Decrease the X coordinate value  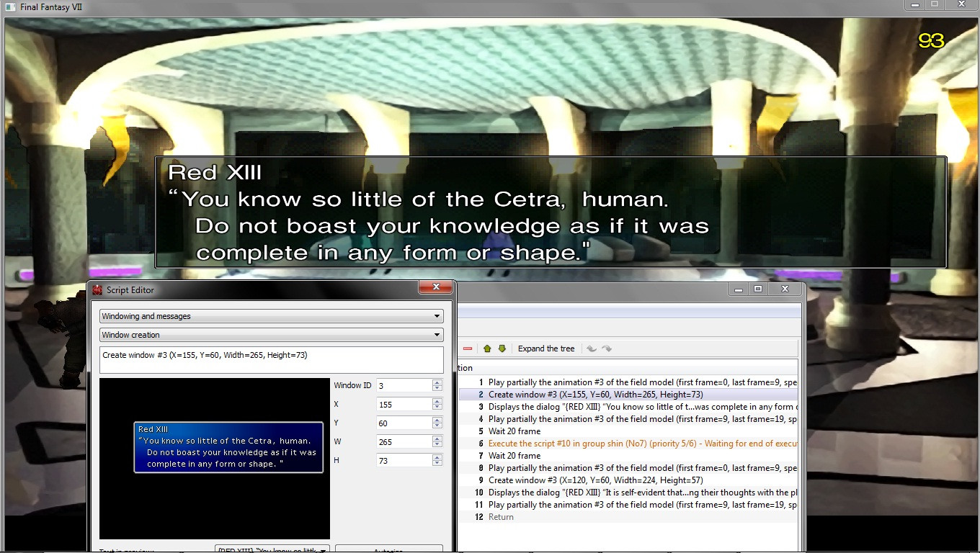[x=437, y=408]
